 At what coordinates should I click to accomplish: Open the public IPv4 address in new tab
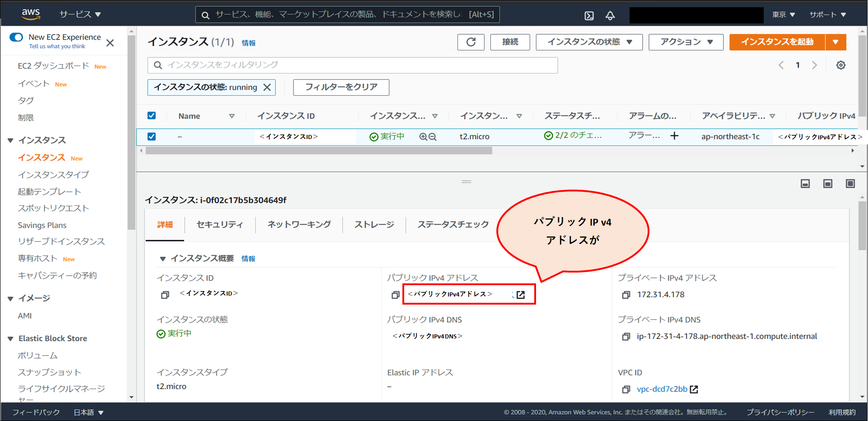click(521, 295)
